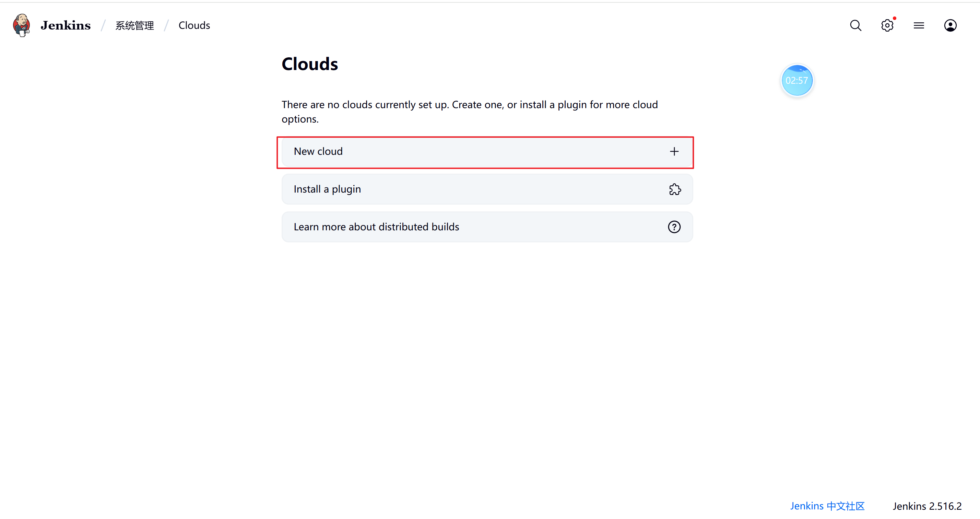Create a New cloud
Viewport: 980px width, 519px height.
coord(487,152)
